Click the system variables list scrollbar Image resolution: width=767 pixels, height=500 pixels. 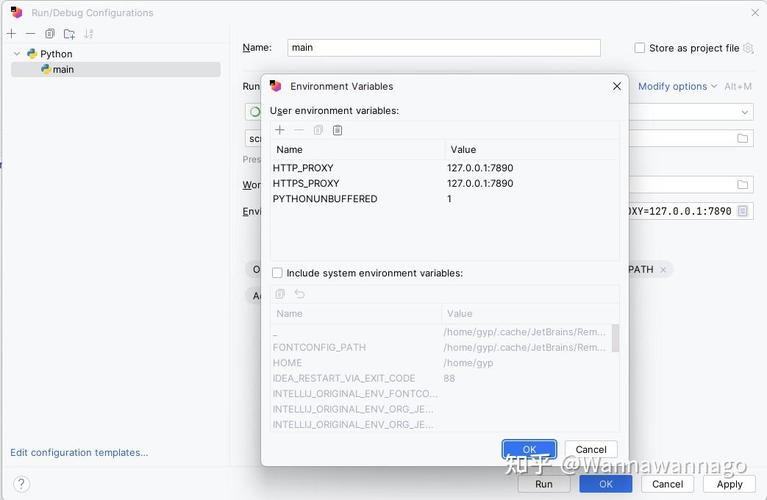click(615, 338)
